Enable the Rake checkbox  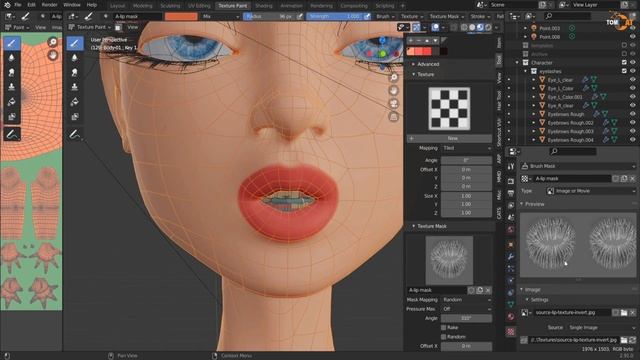click(x=443, y=327)
